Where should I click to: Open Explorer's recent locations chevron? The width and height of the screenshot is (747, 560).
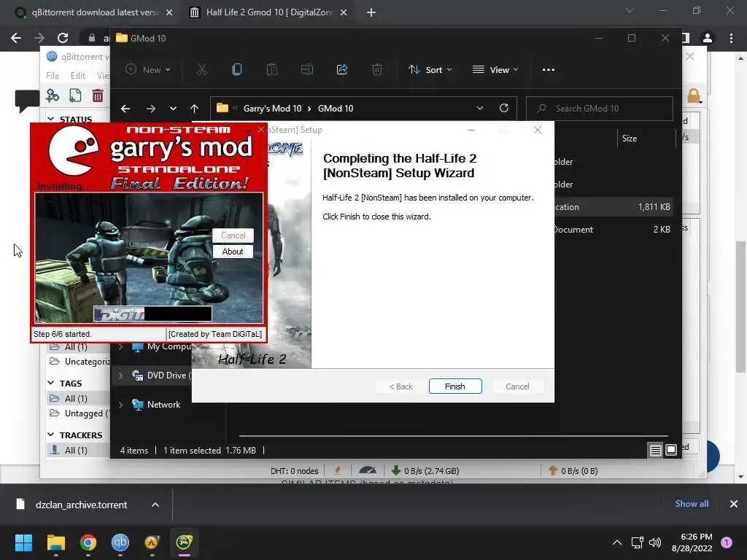pyautogui.click(x=173, y=109)
